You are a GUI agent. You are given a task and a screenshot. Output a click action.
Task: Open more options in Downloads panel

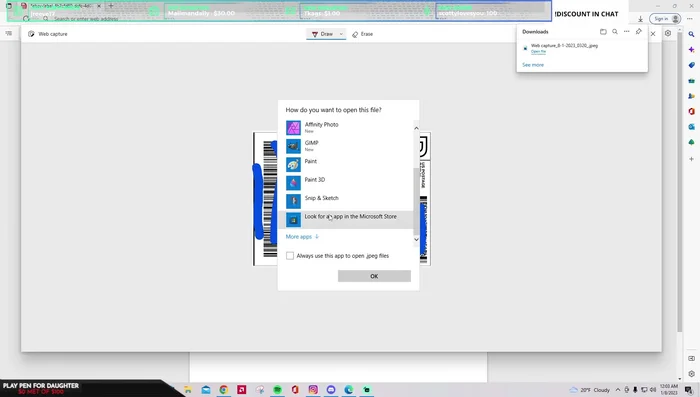(x=626, y=32)
